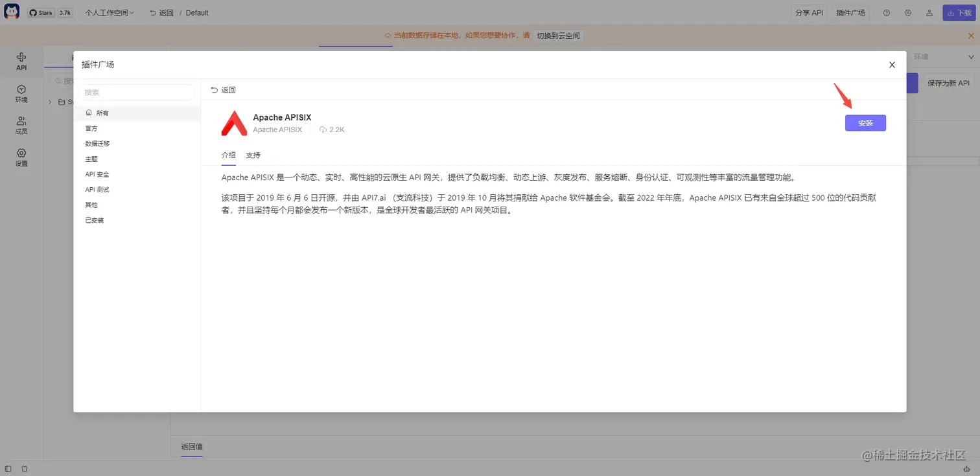Open the settings gear in top bar

(908, 12)
